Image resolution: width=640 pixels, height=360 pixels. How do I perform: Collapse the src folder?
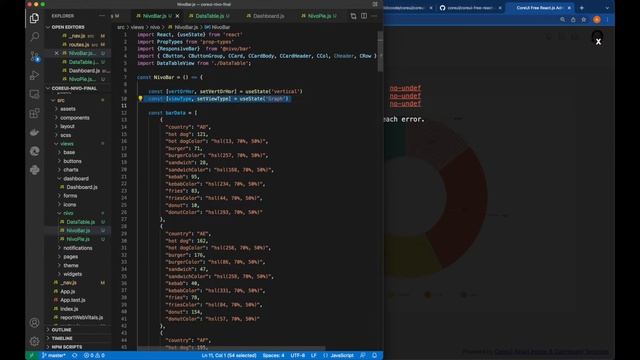[x=60, y=100]
